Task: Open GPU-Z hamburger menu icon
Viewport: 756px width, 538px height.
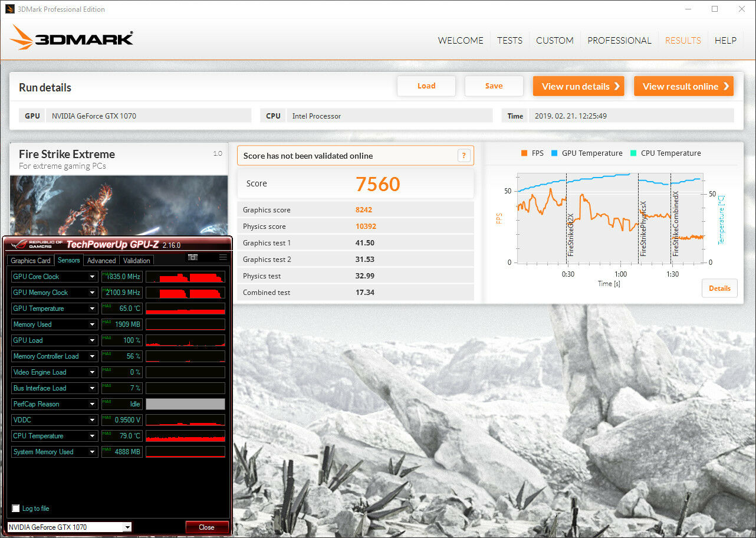Action: [223, 257]
